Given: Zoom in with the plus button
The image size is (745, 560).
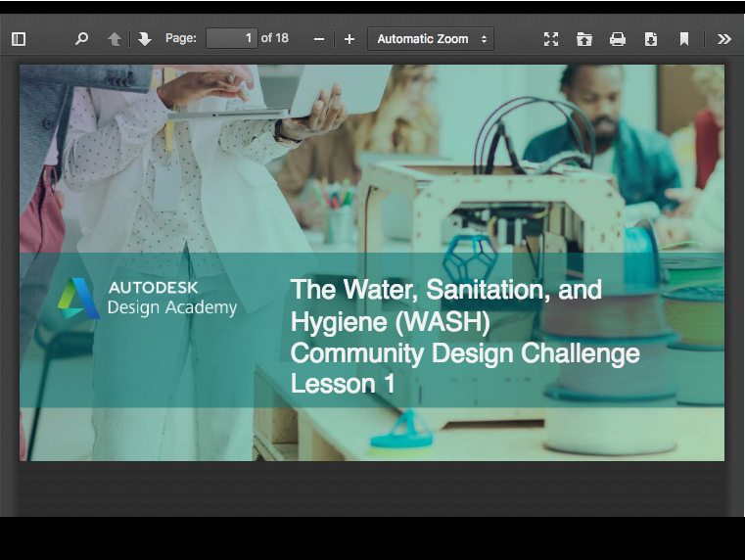Looking at the screenshot, I should pos(349,39).
